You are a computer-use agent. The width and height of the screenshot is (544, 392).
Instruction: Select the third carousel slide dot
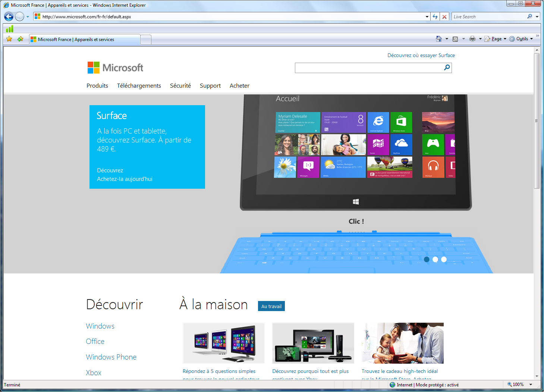(x=444, y=259)
